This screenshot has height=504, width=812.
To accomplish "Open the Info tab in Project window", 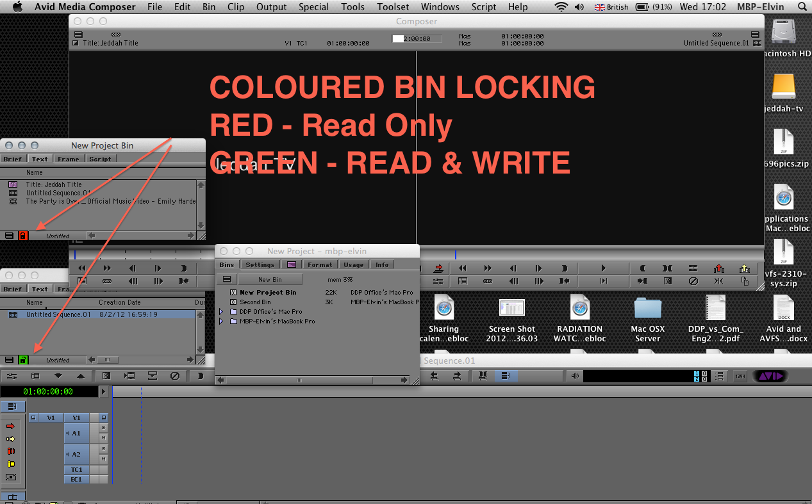I will pos(382,264).
